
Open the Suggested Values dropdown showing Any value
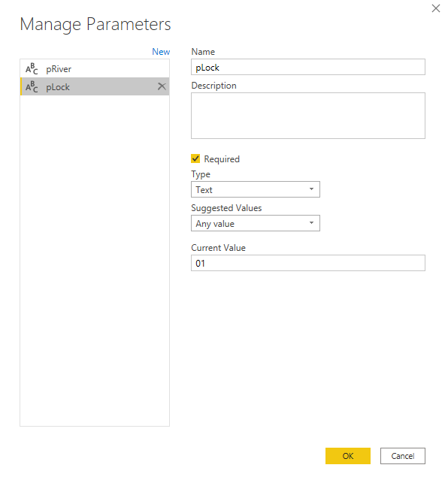[256, 223]
